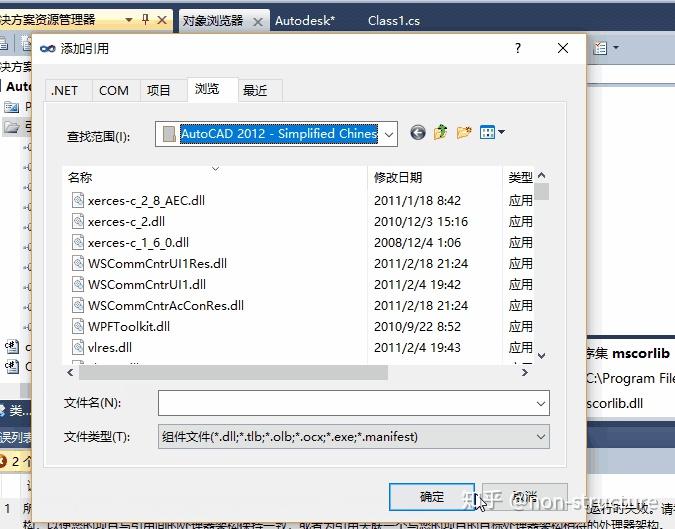Click the help question mark button
The width and height of the screenshot is (675, 529).
coord(518,48)
